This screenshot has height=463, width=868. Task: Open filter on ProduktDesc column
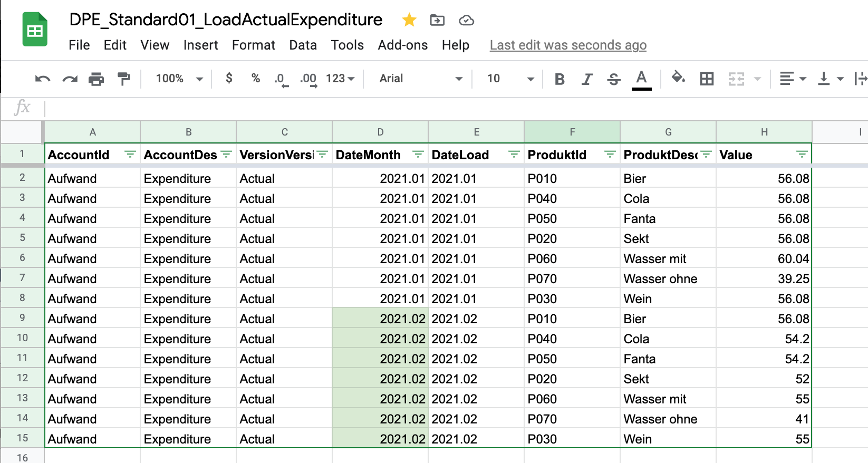(706, 154)
